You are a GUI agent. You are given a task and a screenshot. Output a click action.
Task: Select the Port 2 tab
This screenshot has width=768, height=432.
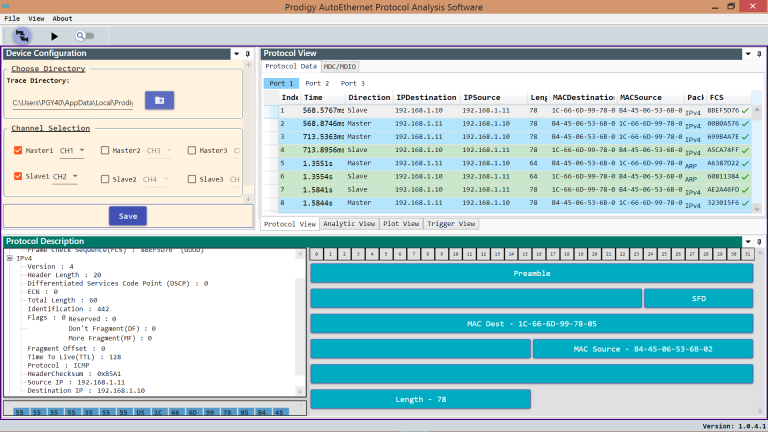(x=317, y=83)
